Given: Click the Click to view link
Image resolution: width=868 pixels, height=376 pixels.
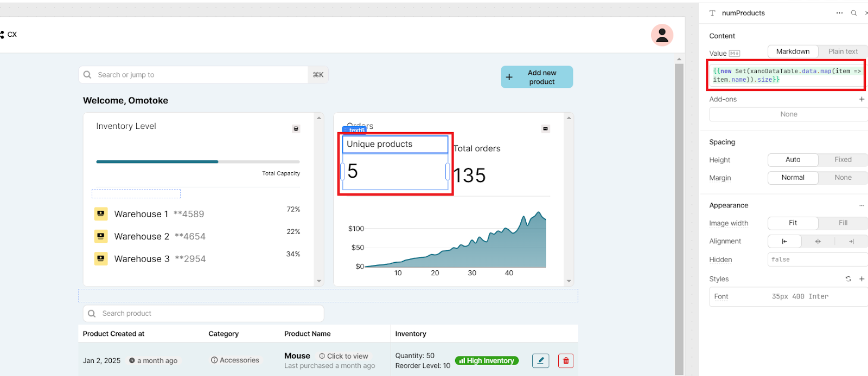Looking at the screenshot, I should pyautogui.click(x=347, y=356).
